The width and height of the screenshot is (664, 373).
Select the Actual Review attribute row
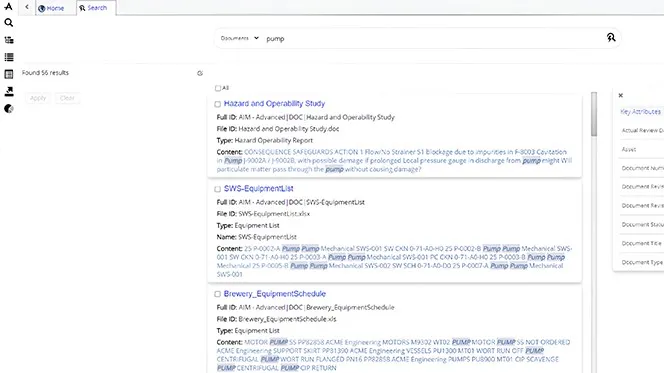[x=642, y=130]
